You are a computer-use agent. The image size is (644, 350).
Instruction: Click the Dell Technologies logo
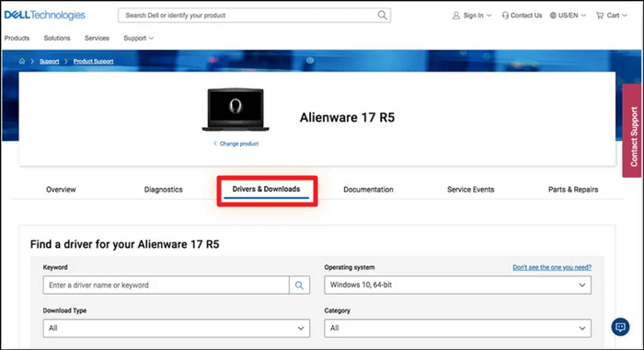coord(45,16)
